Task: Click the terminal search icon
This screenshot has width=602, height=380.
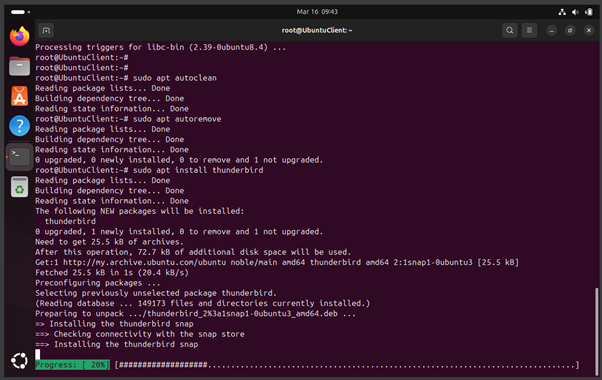Action: click(509, 30)
